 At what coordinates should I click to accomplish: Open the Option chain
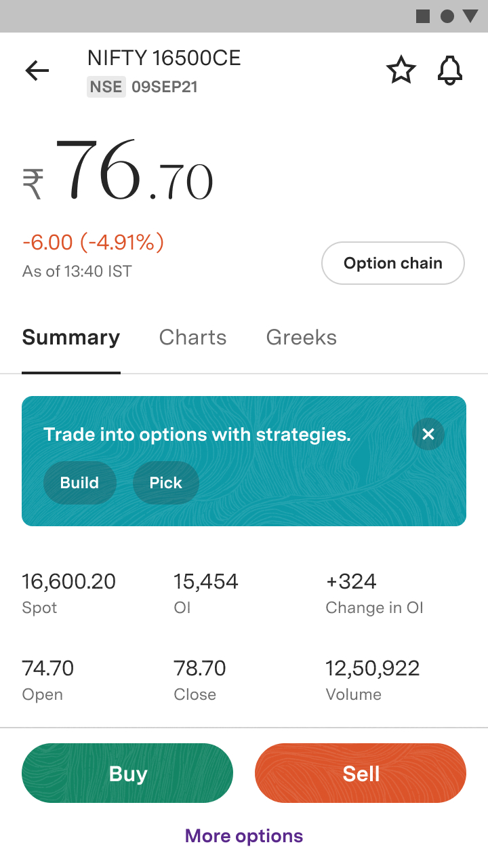[393, 263]
